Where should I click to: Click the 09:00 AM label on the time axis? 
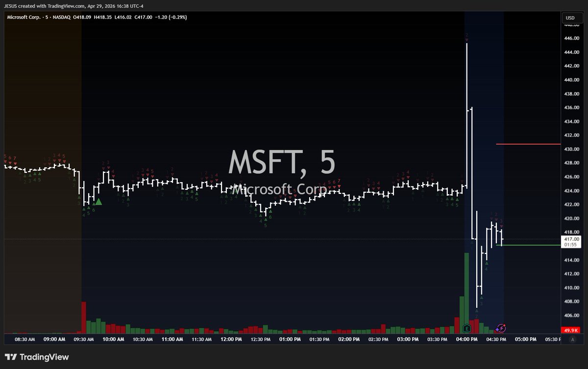(x=54, y=339)
